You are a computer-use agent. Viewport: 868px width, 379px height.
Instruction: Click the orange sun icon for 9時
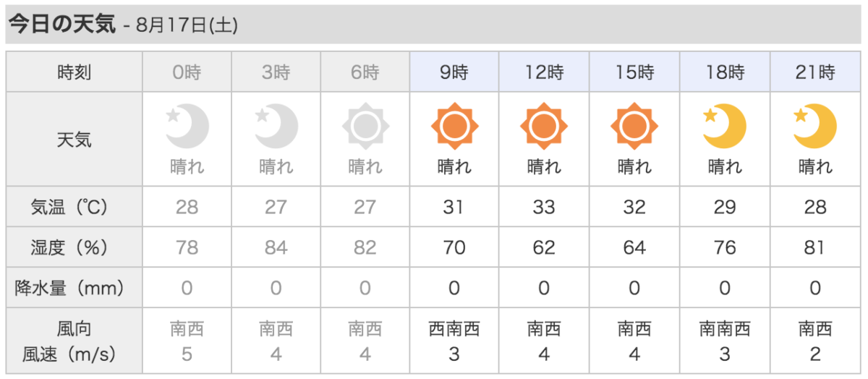pos(454,127)
